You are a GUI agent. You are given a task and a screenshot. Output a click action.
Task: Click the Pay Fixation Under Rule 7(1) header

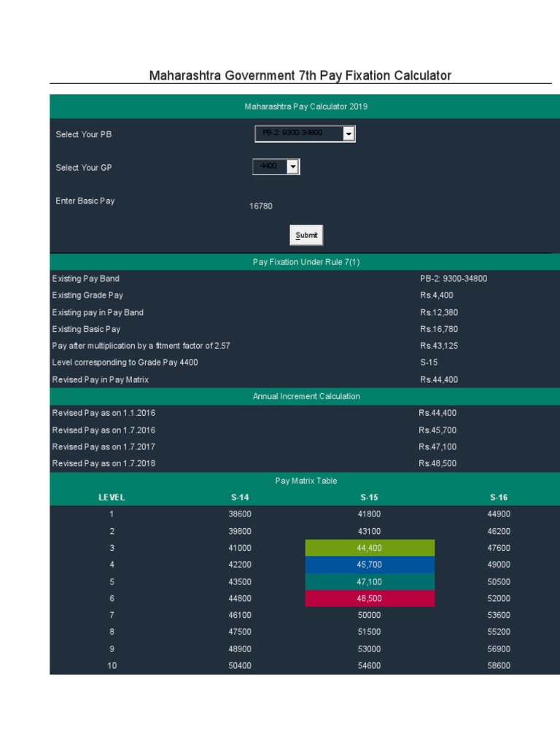point(306,262)
